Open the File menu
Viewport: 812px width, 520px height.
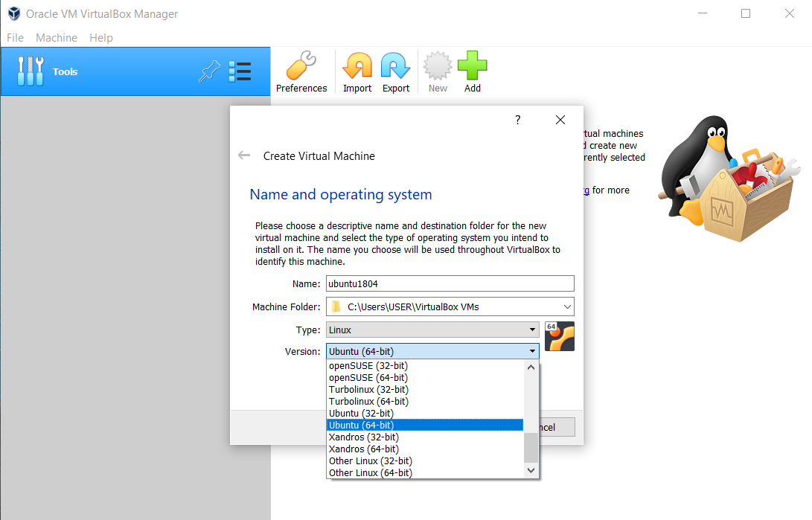[15, 37]
